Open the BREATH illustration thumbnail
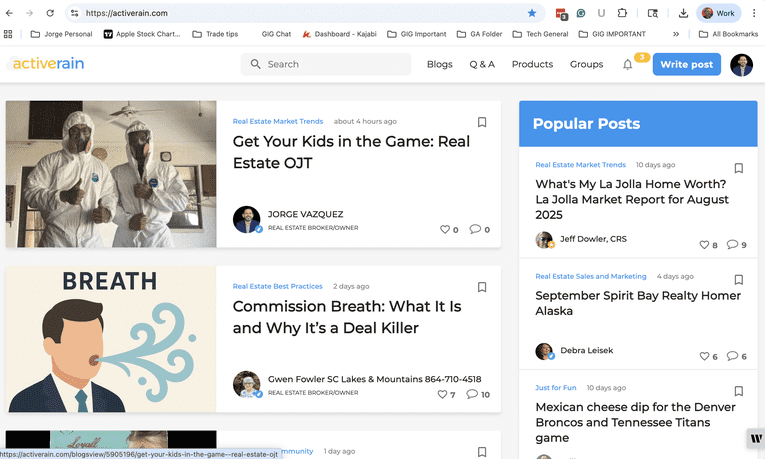The image size is (765, 459). tap(111, 339)
